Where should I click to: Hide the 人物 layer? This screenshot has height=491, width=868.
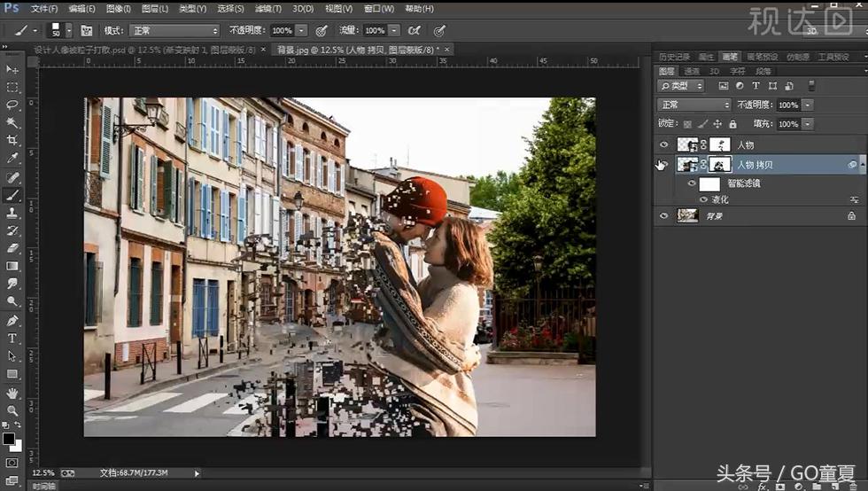663,144
